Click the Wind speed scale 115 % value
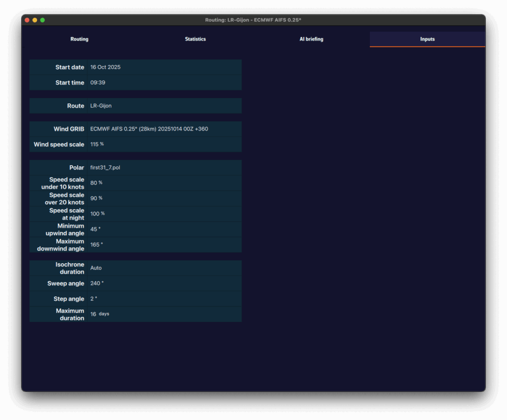 (97, 144)
